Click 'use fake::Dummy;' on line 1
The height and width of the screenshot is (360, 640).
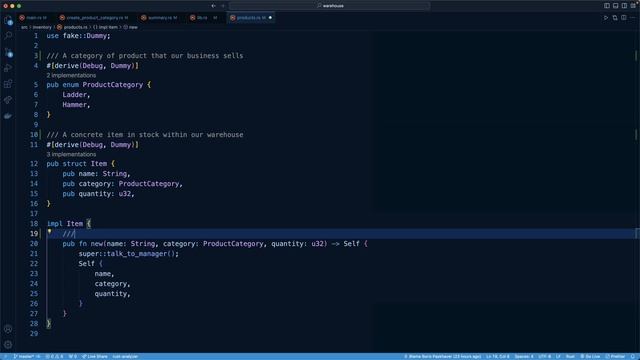point(78,36)
